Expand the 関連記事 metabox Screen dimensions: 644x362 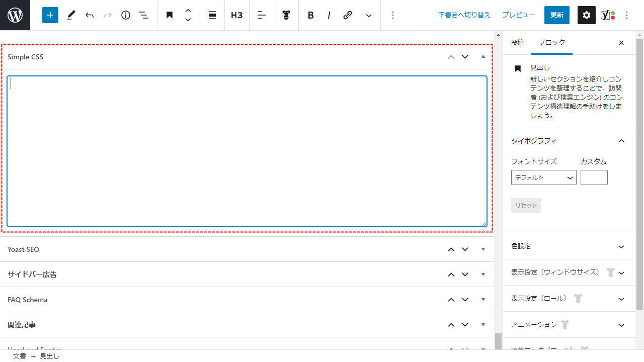[483, 325]
